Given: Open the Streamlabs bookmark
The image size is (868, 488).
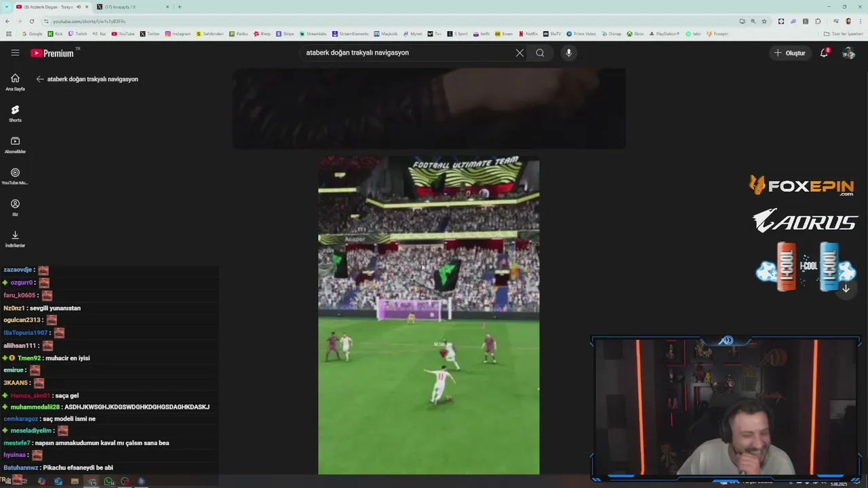Looking at the screenshot, I should (x=313, y=34).
